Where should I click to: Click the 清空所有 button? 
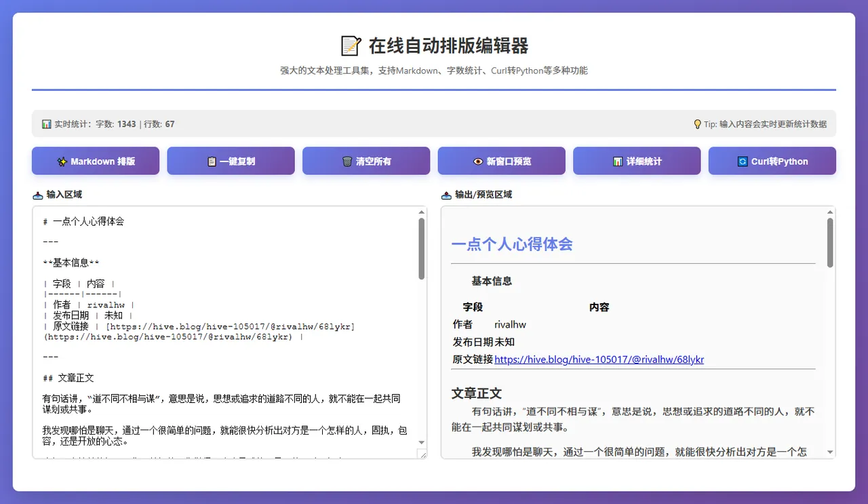pos(366,161)
